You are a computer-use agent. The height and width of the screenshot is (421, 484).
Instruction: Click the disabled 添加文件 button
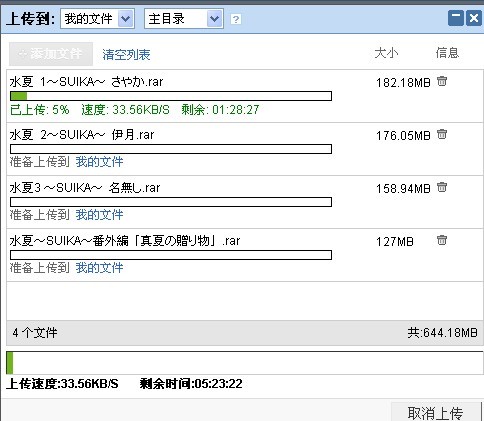[x=51, y=54]
